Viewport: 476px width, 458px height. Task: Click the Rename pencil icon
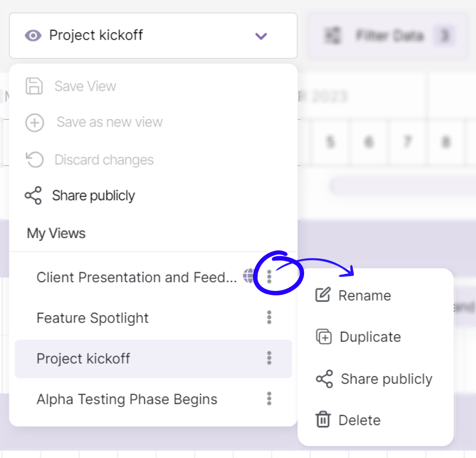323,295
